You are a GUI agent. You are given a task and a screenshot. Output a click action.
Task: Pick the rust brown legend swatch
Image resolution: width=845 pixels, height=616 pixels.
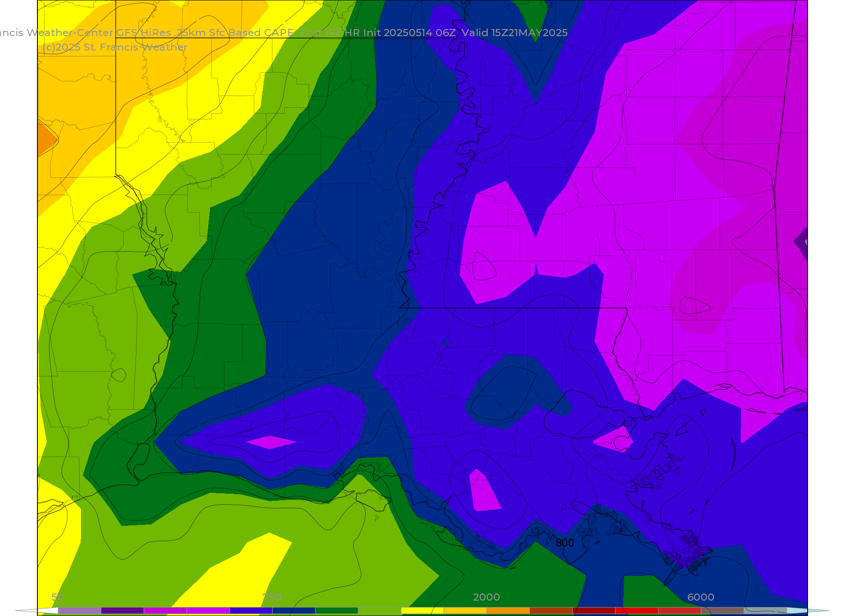(x=551, y=611)
